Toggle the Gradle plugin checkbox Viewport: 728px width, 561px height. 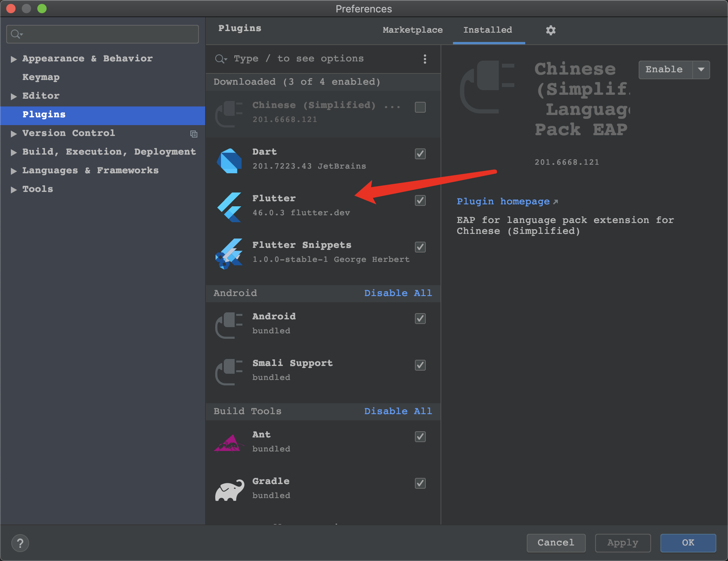pyautogui.click(x=420, y=483)
